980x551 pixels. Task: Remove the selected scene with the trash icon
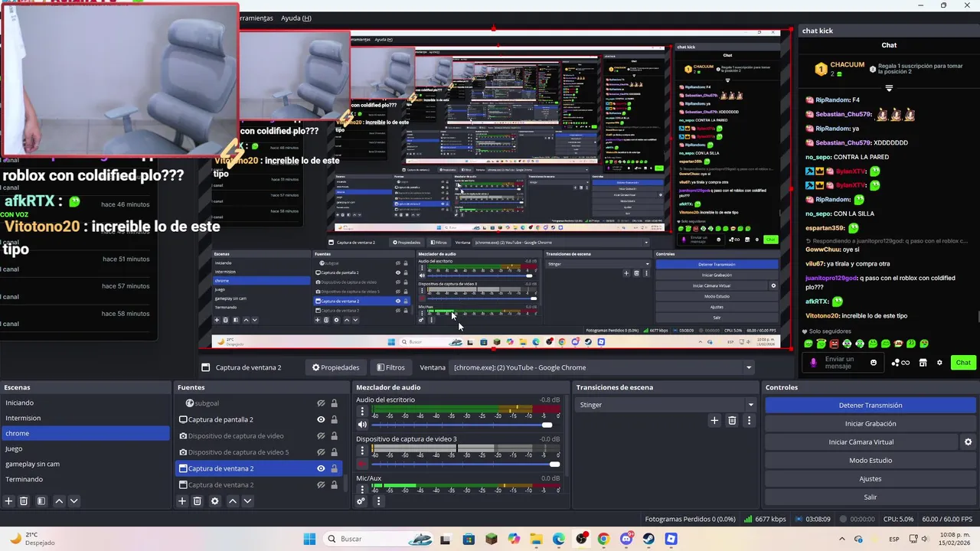point(24,501)
